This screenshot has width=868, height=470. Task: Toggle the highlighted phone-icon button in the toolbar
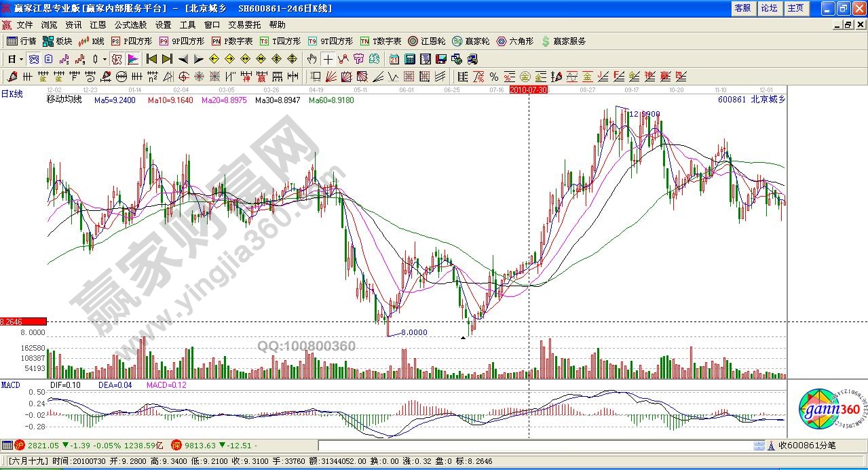tap(117, 59)
